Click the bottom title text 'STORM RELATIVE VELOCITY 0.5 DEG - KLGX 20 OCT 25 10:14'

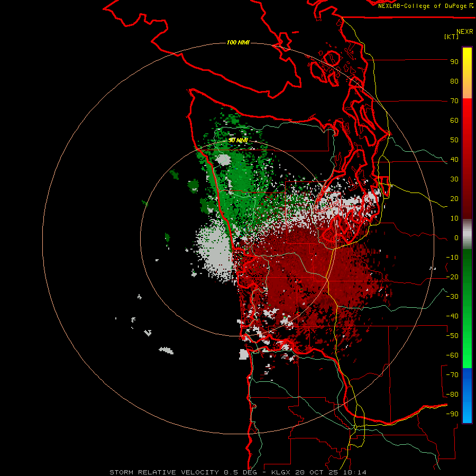tap(238, 472)
